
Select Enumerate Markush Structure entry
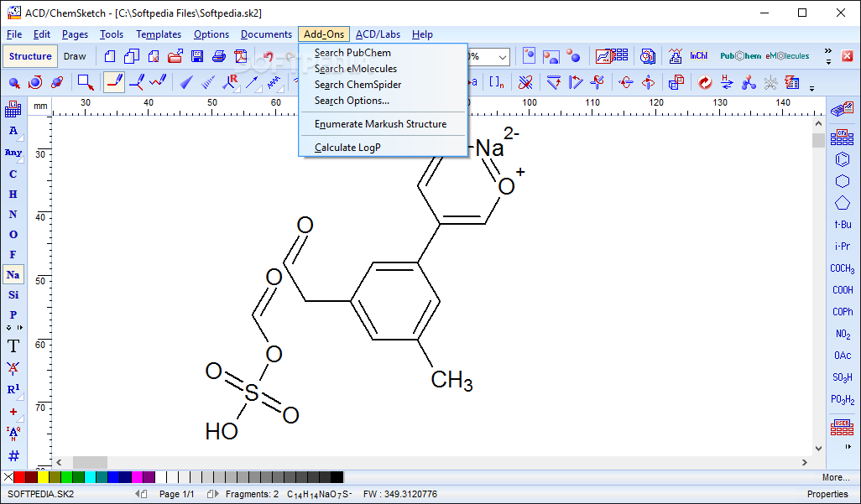[380, 124]
